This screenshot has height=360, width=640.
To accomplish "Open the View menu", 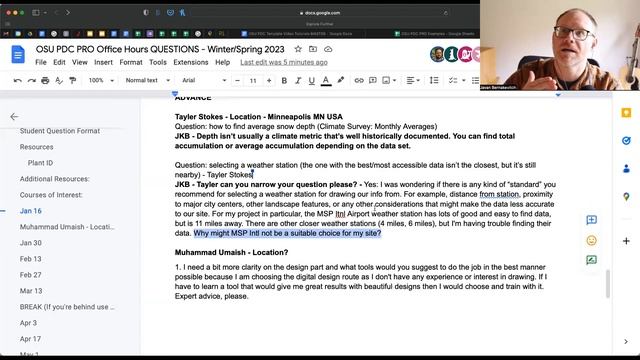I will [x=80, y=62].
